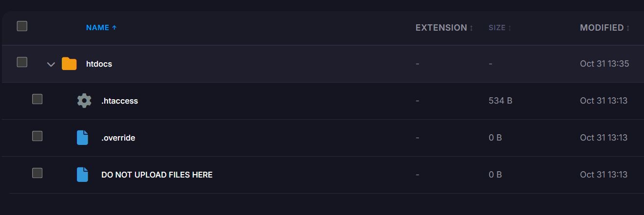Open the .htaccess file name
This screenshot has height=215, width=644.
[x=119, y=101]
